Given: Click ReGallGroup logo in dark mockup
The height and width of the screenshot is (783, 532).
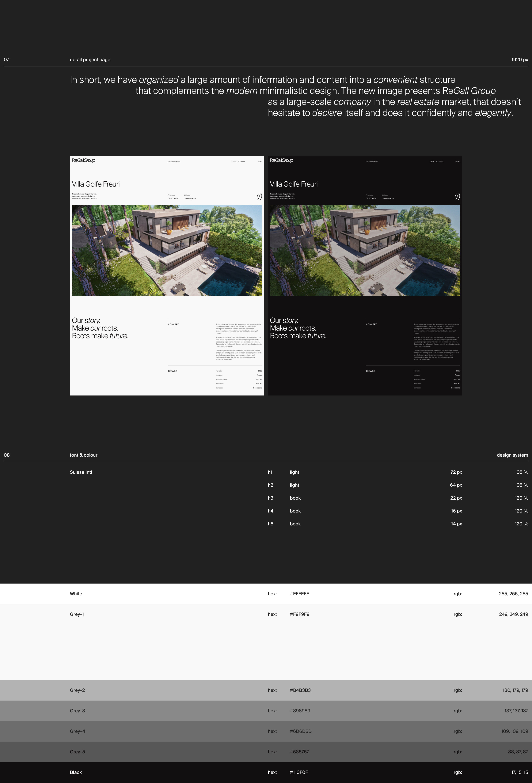Looking at the screenshot, I should (281, 160).
